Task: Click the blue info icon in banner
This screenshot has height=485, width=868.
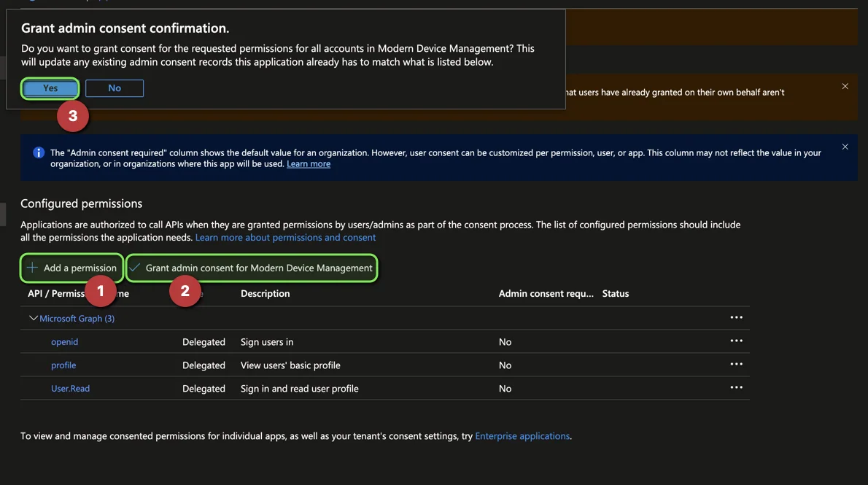Action: [x=38, y=152]
